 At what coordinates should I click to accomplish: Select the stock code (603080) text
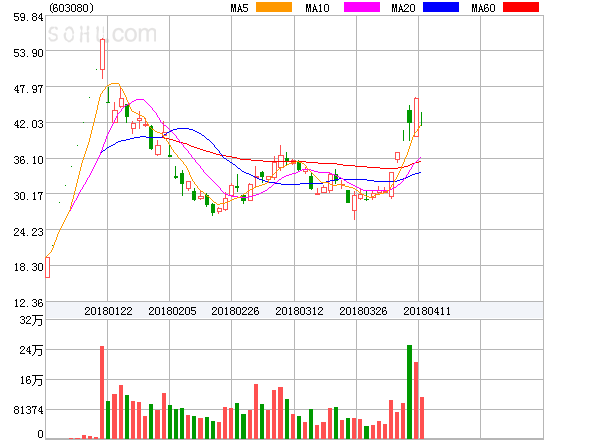pyautogui.click(x=72, y=8)
